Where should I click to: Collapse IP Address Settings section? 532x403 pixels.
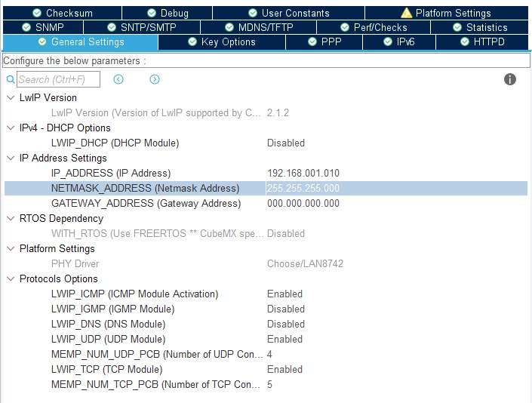click(11, 158)
